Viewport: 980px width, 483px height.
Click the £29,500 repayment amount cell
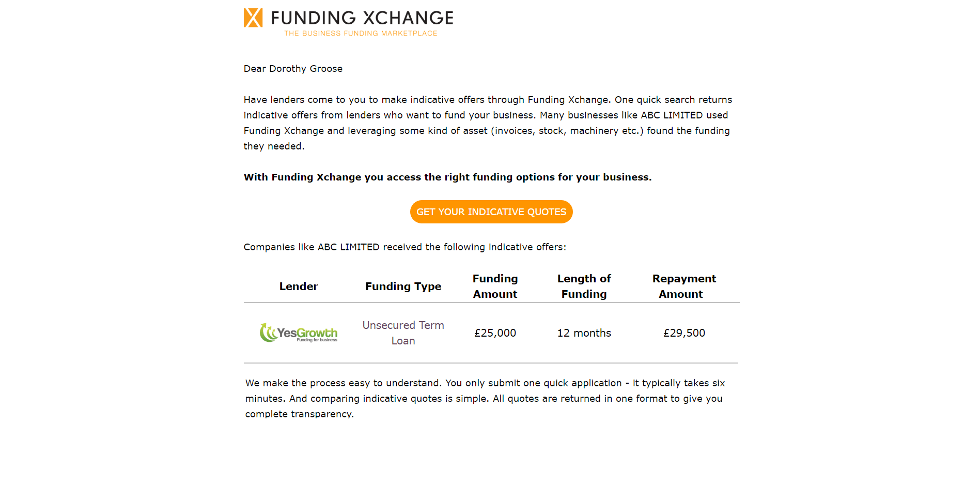click(685, 333)
